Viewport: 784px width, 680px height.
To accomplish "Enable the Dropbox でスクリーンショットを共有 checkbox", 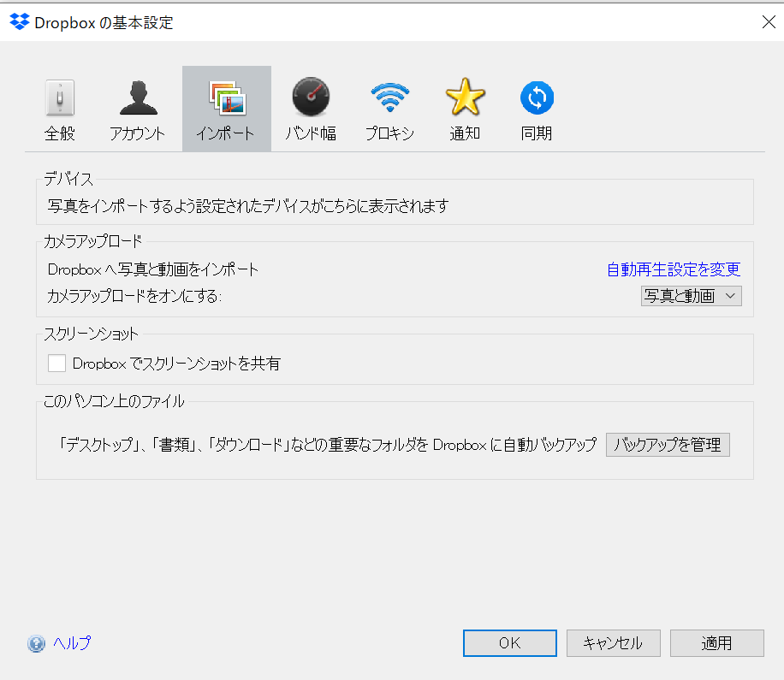I will tap(57, 364).
